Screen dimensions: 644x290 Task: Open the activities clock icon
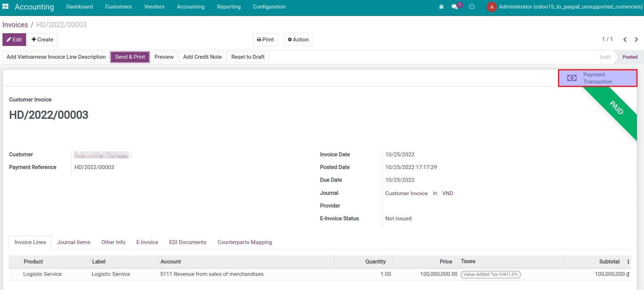click(472, 7)
